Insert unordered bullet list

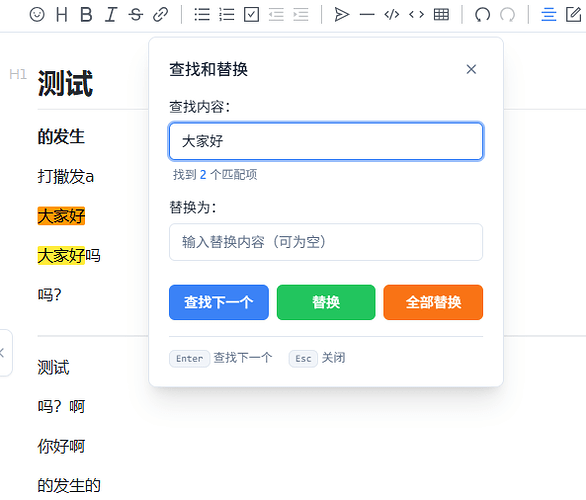(x=202, y=15)
